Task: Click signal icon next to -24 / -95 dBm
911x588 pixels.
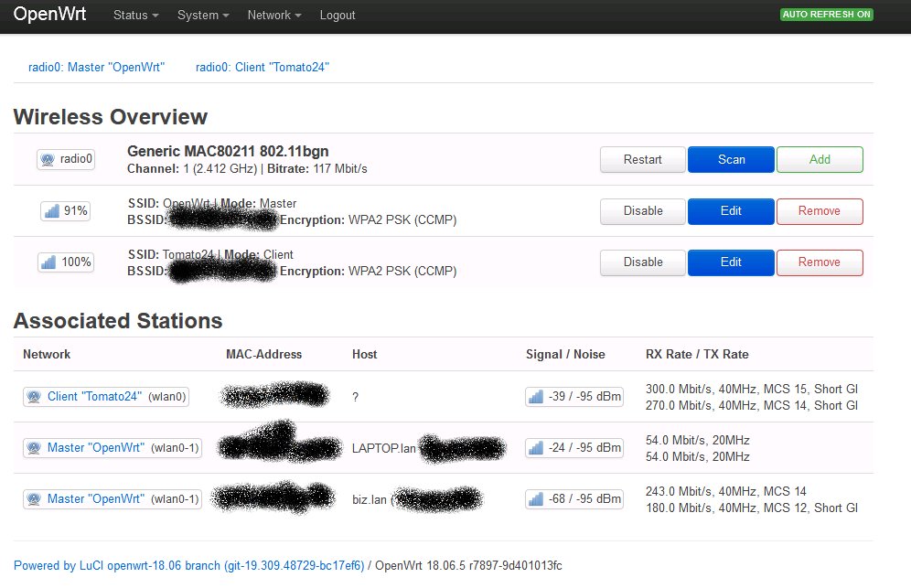Action: click(x=536, y=447)
